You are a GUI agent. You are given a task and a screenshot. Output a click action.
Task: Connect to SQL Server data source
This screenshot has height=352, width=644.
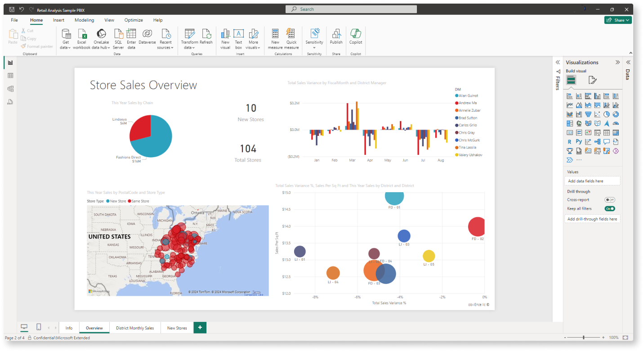coord(118,39)
